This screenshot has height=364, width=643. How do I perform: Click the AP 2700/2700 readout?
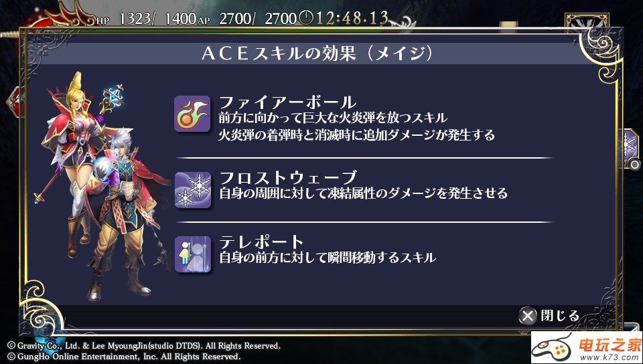click(x=248, y=19)
